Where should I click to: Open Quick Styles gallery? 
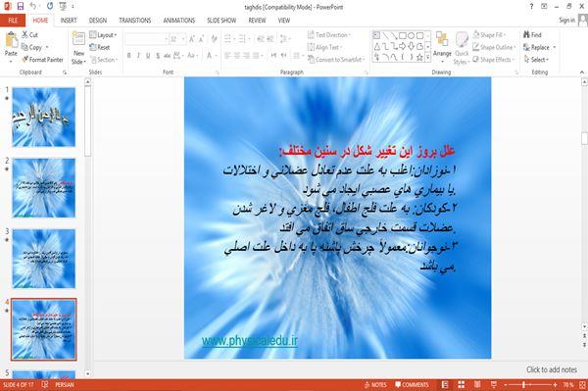(x=462, y=48)
